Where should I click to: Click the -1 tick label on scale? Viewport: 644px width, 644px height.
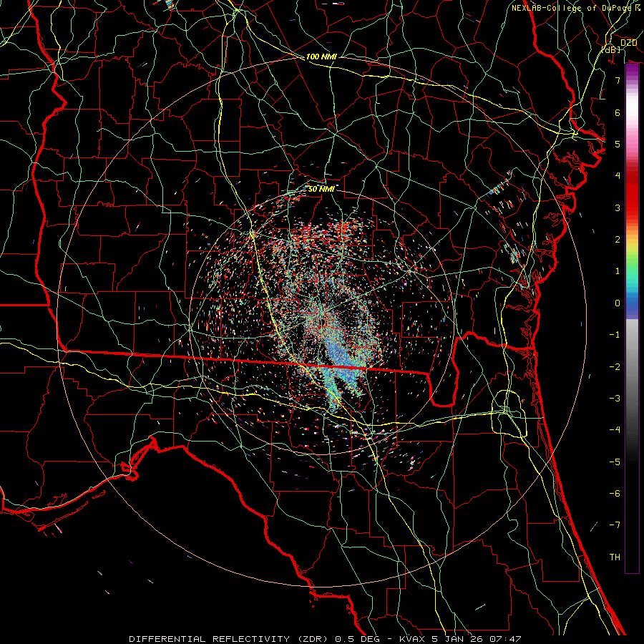[615, 335]
